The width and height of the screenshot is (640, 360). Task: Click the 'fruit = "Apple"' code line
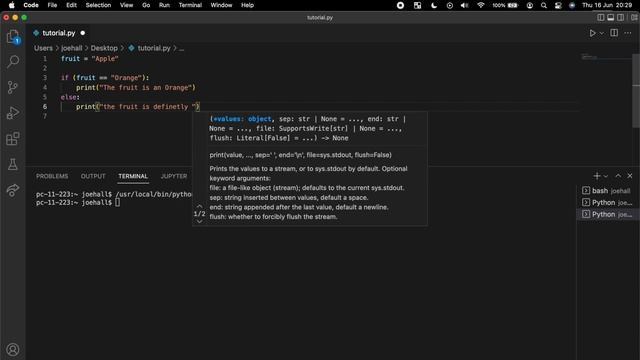pyautogui.click(x=90, y=59)
